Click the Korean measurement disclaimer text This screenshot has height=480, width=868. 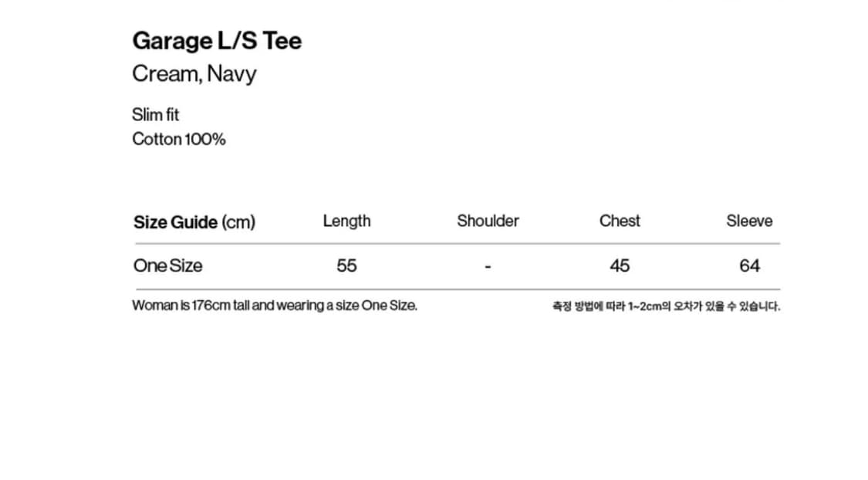[x=666, y=306]
